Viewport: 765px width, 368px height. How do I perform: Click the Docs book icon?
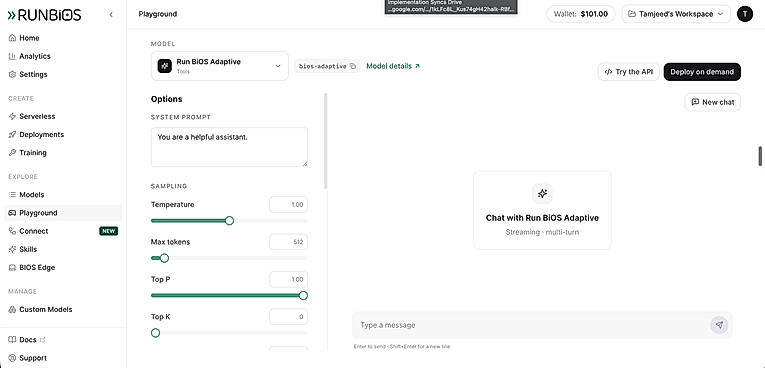(x=12, y=340)
